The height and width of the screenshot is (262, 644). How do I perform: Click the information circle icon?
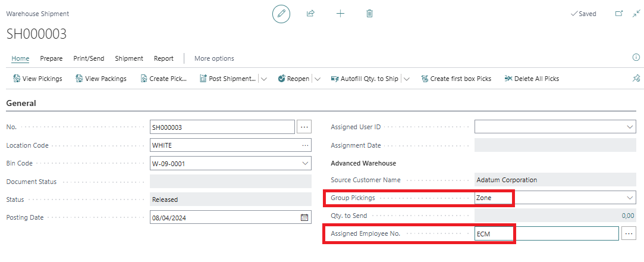(x=636, y=58)
